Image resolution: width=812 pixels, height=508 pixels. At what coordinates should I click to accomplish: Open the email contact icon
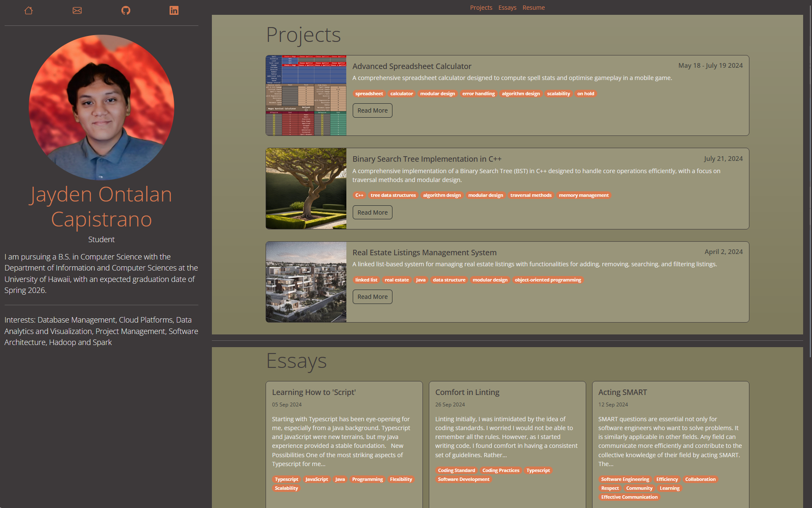tap(77, 10)
